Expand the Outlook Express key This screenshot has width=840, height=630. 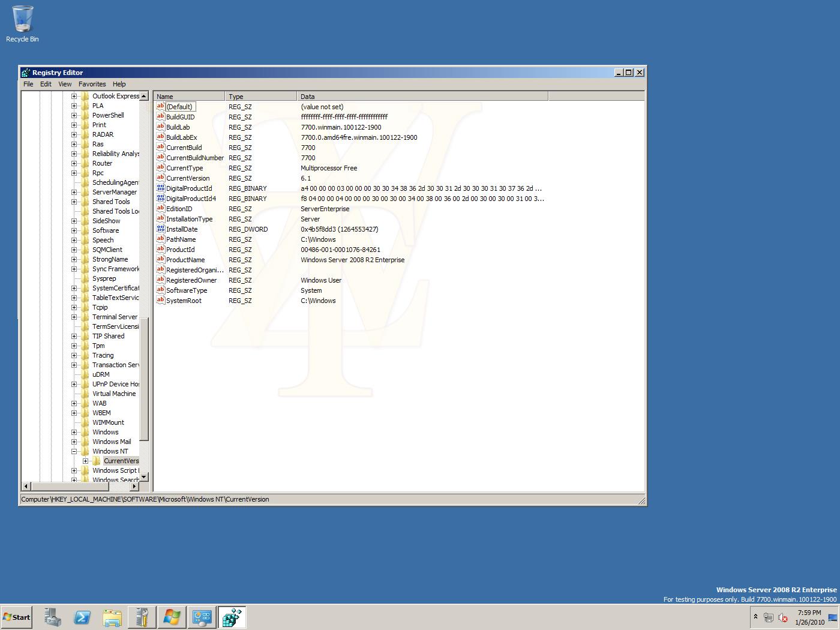[x=74, y=96]
